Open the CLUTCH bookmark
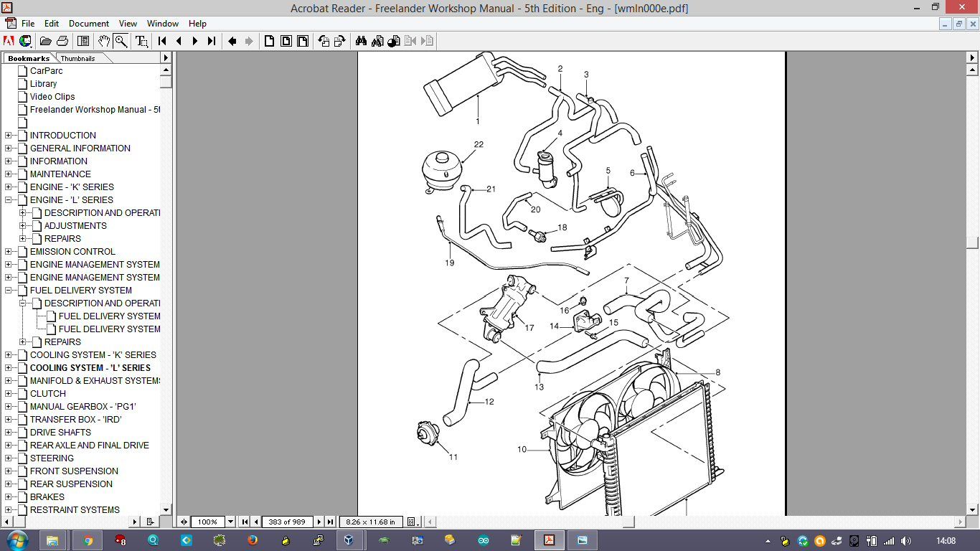Image resolution: width=980 pixels, height=551 pixels. pos(47,393)
